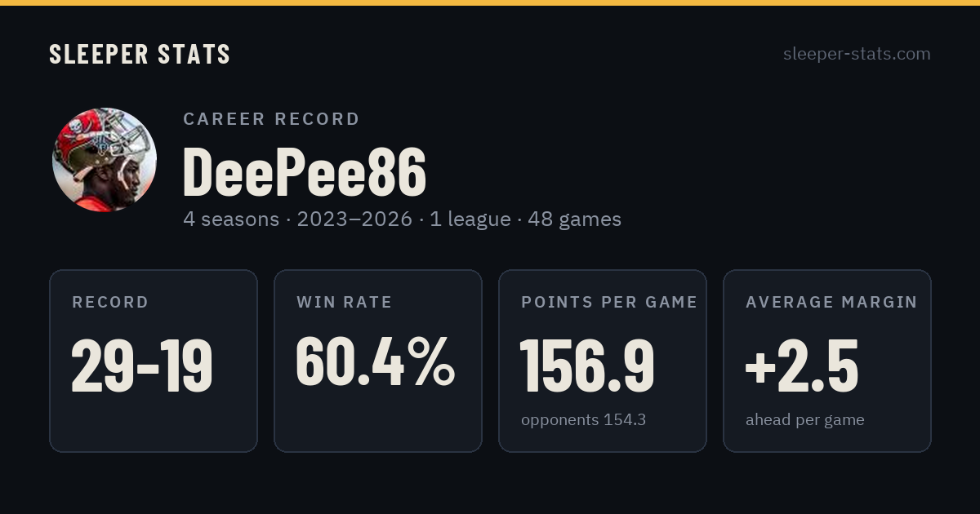
Task: Open the RECORD stat card
Action: [x=154, y=361]
